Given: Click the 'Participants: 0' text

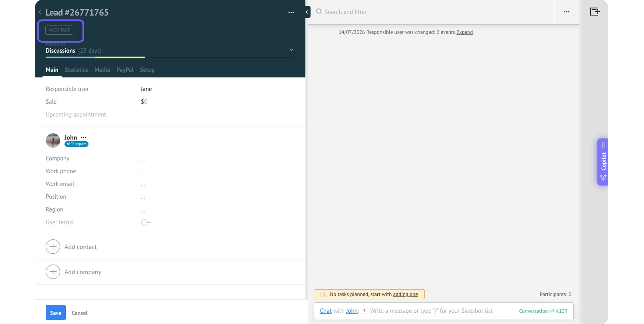Looking at the screenshot, I should click(555, 294).
